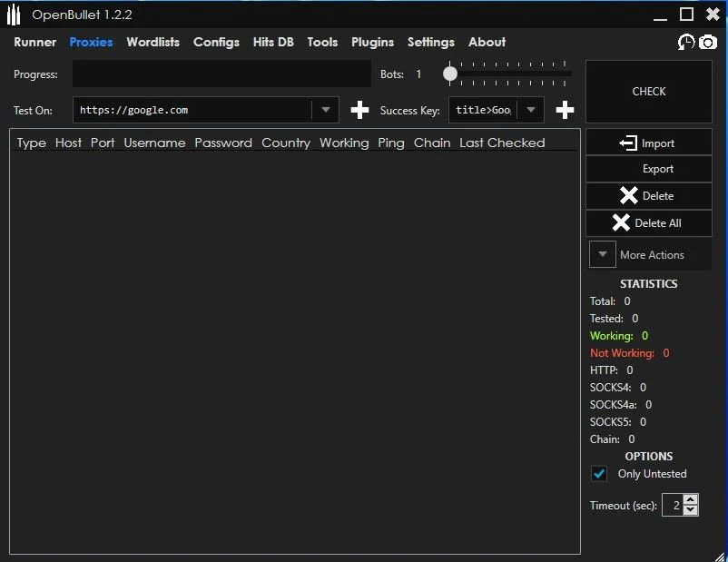728x562 pixels.
Task: Sort by the Username column header
Action: point(154,143)
